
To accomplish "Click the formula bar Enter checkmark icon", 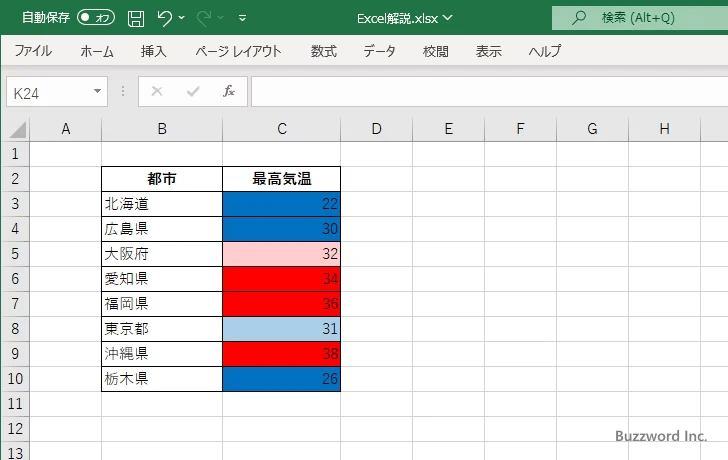I will [193, 91].
